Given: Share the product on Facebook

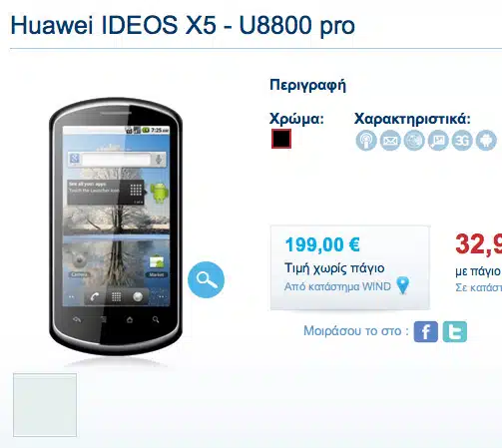Looking at the screenshot, I should pyautogui.click(x=426, y=331).
